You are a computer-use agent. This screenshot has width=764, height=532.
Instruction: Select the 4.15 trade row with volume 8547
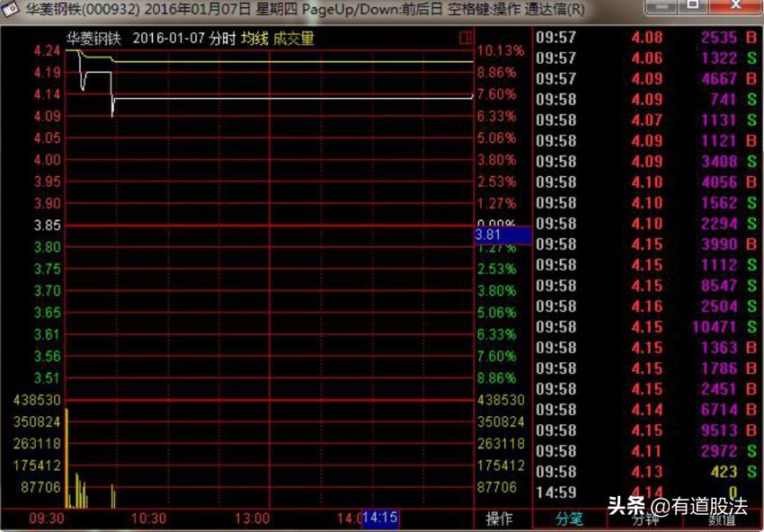click(647, 285)
